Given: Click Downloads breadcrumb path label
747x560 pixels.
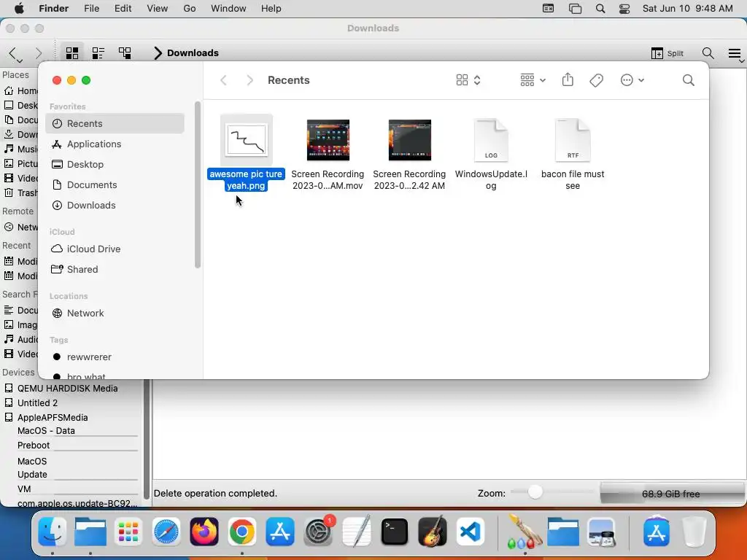Looking at the screenshot, I should 193,52.
